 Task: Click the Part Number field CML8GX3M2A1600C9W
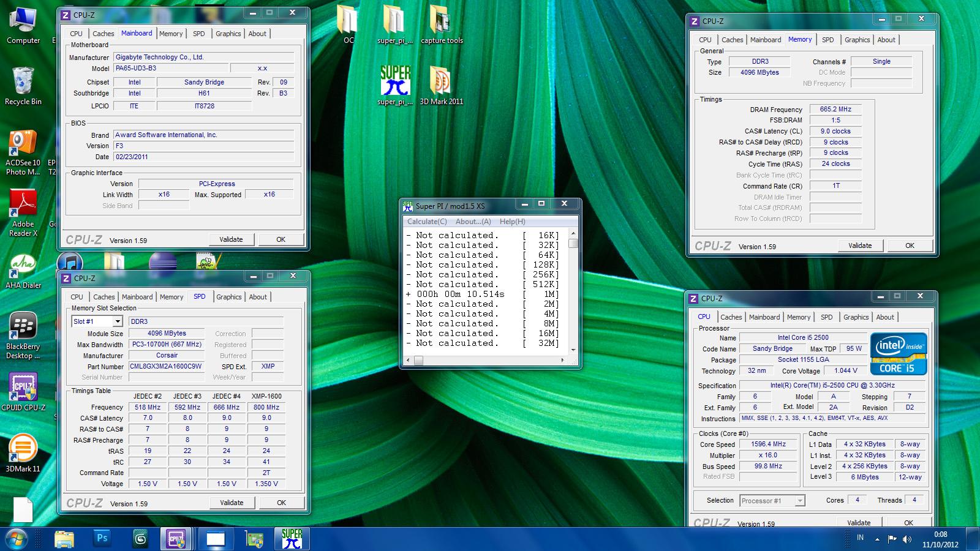[166, 366]
